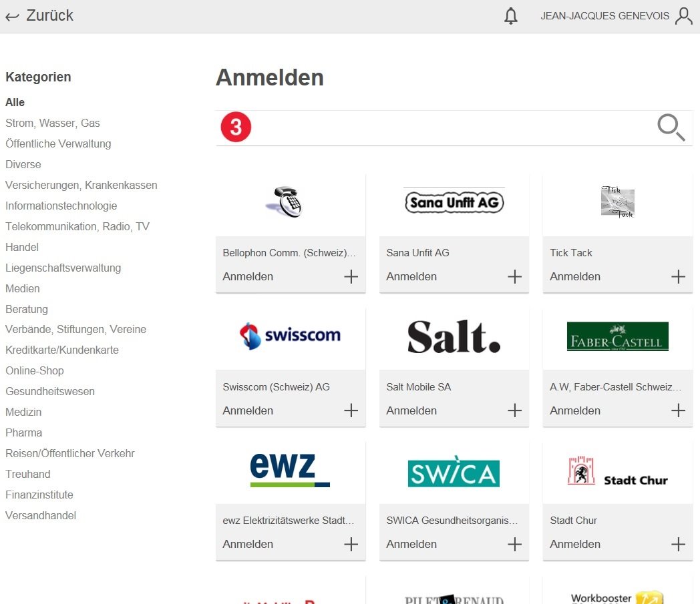The image size is (700, 604).
Task: Click the Faber-Castell logo
Action: pos(617,336)
